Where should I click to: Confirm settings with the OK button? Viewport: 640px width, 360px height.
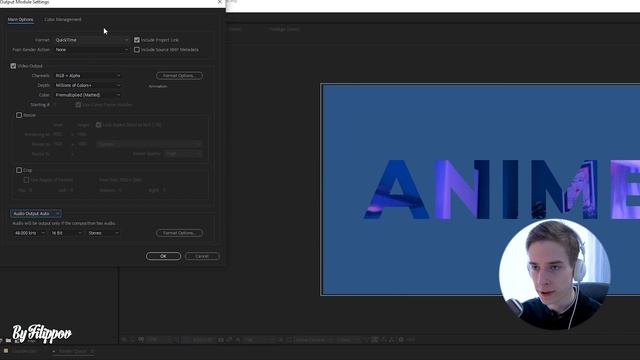(163, 256)
